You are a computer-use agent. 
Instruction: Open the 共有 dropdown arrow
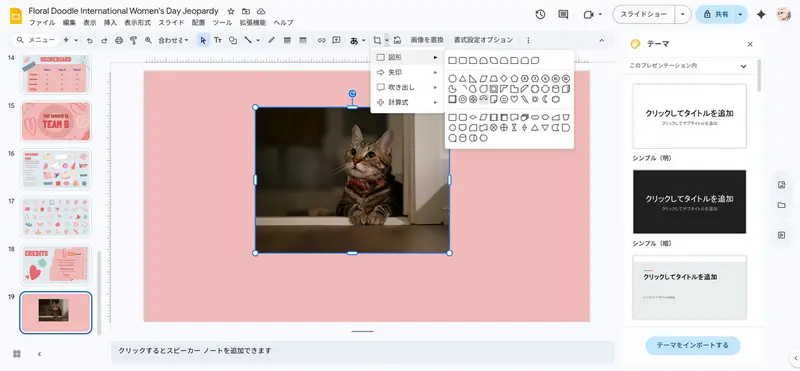[x=740, y=14]
